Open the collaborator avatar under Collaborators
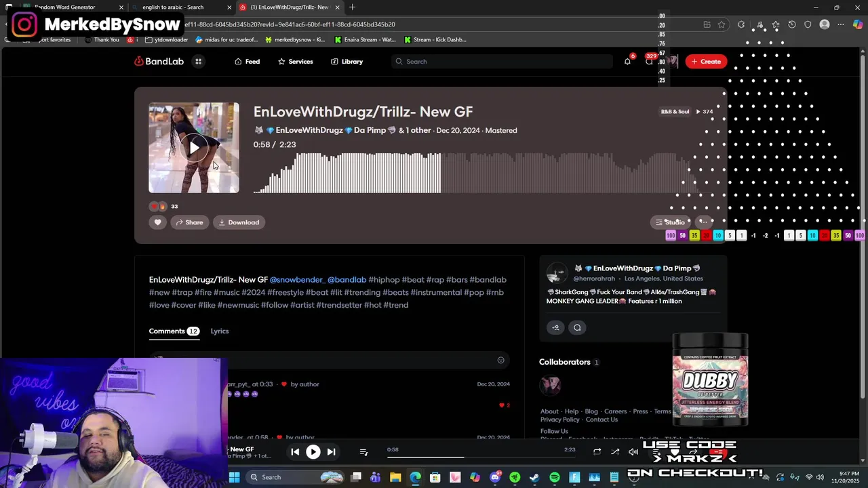 coord(550,384)
